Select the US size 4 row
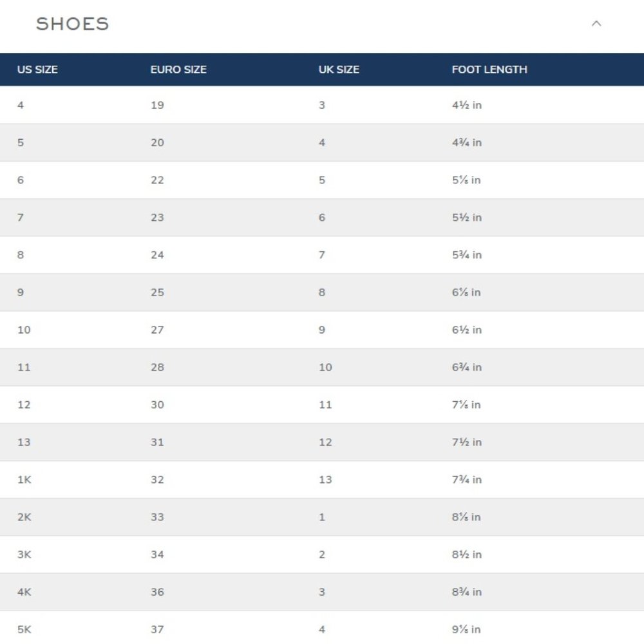Viewport: 644px width, 644px height. [322, 105]
